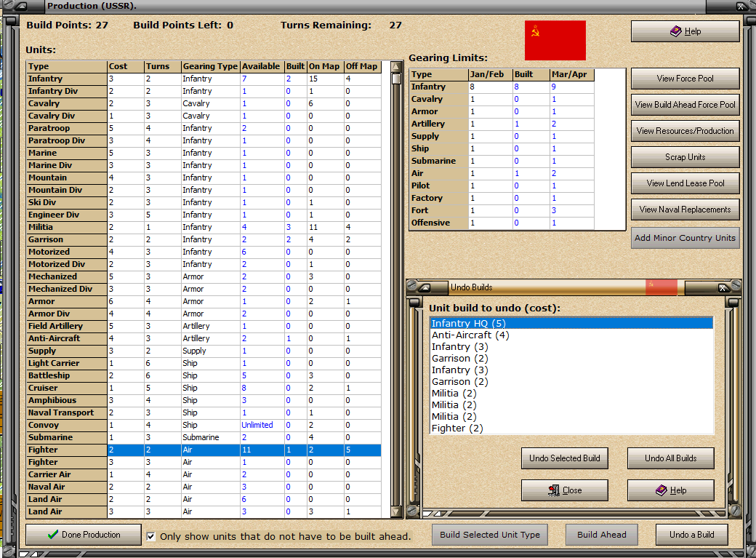This screenshot has height=558, width=756.
Task: Click scroll-up arrow of units table
Action: [x=396, y=66]
